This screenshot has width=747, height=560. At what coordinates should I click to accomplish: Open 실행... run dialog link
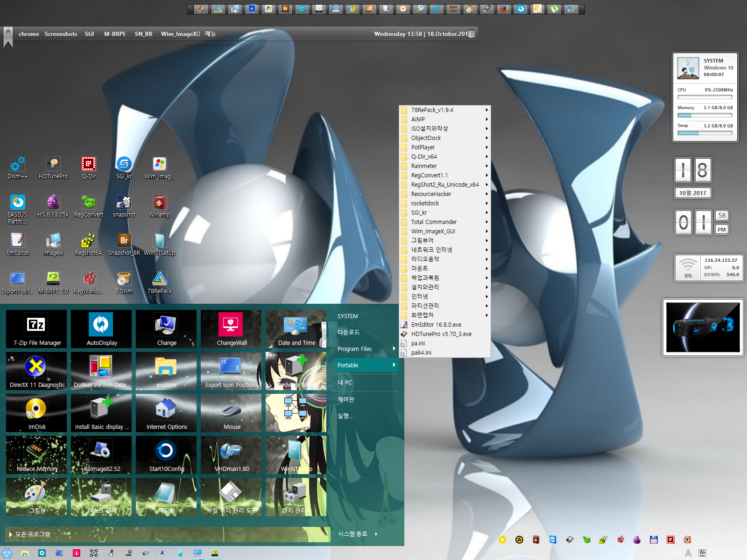345,416
